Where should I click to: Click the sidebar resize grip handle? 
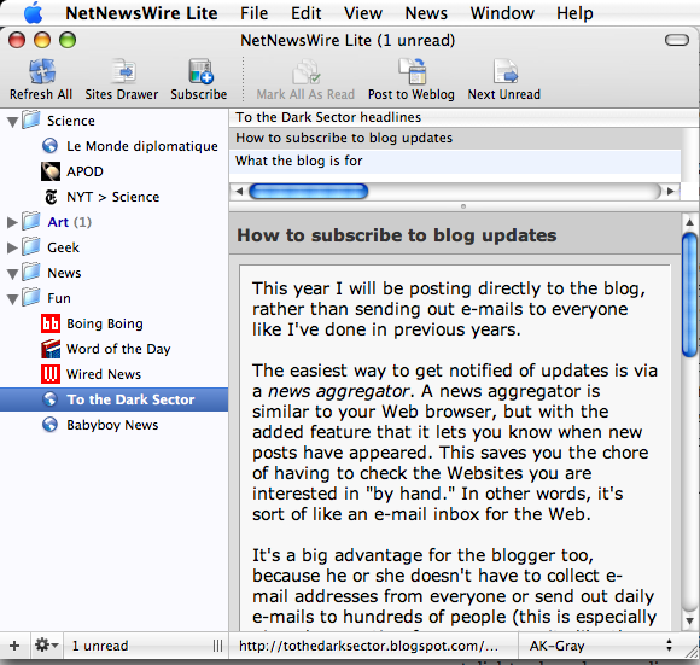(x=218, y=646)
